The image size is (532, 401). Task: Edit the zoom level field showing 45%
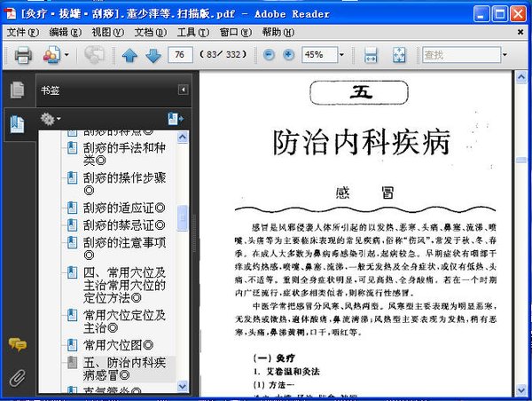319,55
